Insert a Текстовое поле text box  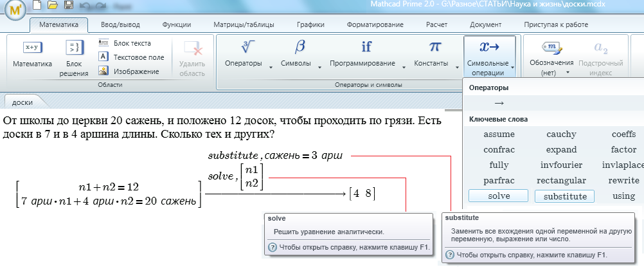[131, 57]
